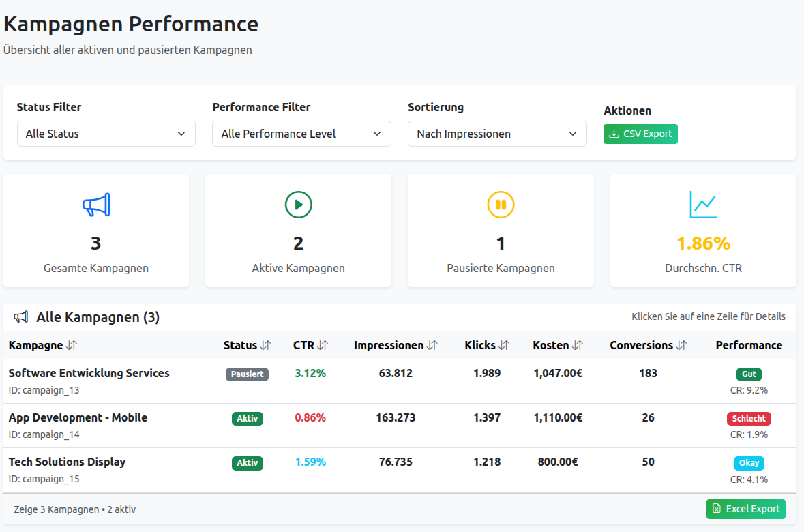The width and height of the screenshot is (804, 532).
Task: Open the Software Entwicklung Services campaign row
Action: click(x=89, y=374)
